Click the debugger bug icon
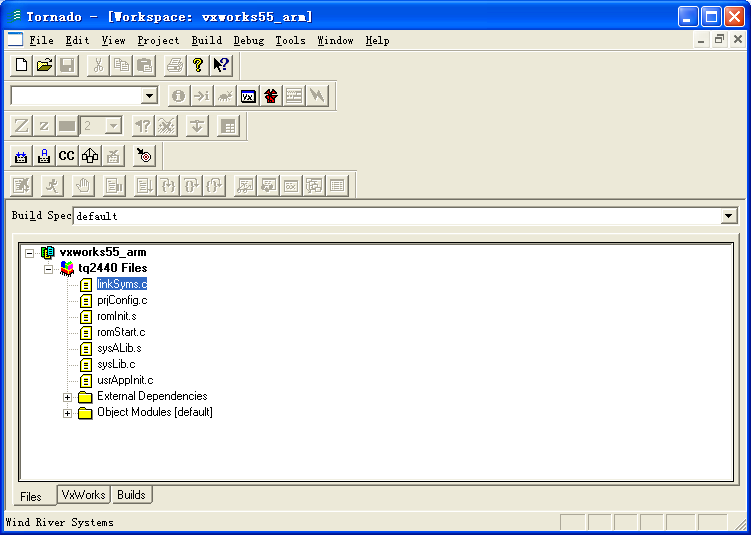The width and height of the screenshot is (751, 535). pyautogui.click(x=225, y=96)
